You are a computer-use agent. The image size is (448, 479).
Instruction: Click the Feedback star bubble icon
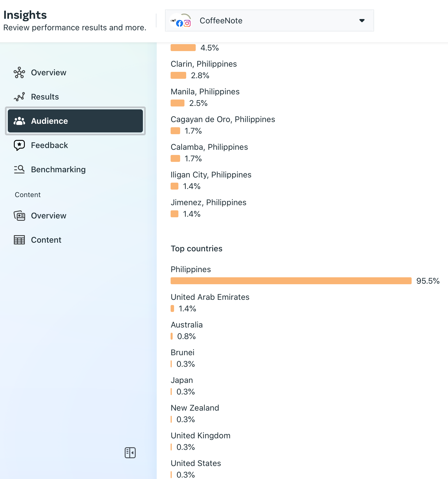[x=19, y=145]
